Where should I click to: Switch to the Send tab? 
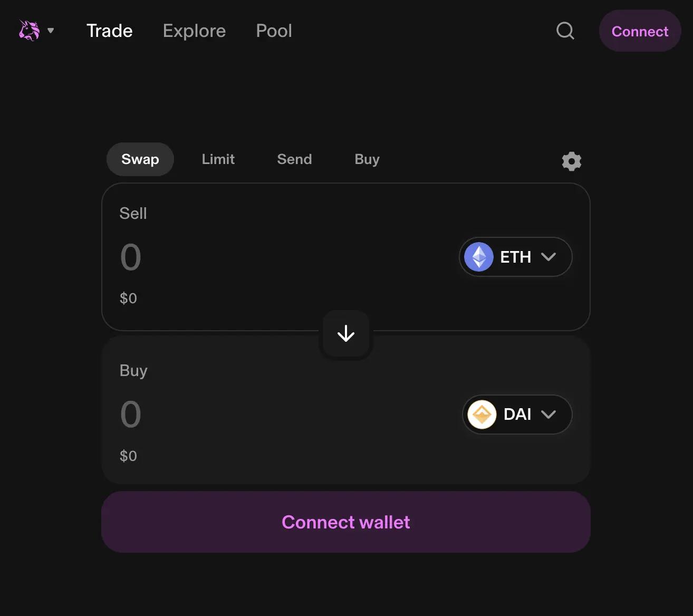295,159
